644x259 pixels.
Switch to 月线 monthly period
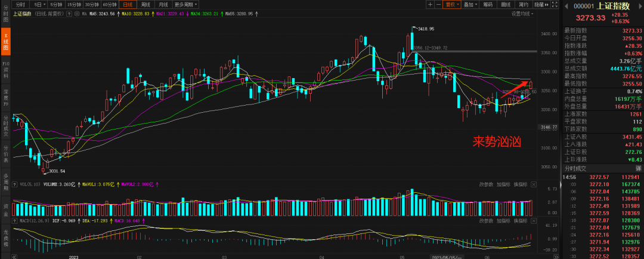point(163,5)
